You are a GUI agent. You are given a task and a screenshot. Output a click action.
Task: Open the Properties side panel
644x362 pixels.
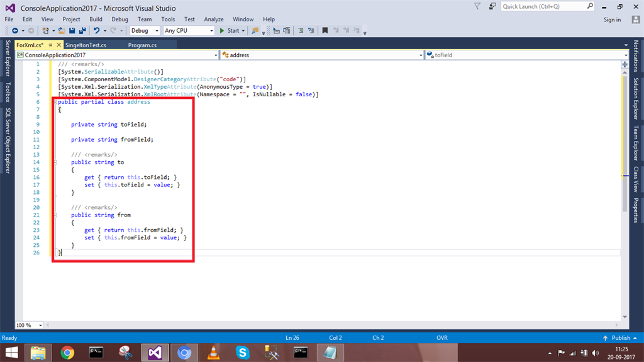pyautogui.click(x=636, y=210)
